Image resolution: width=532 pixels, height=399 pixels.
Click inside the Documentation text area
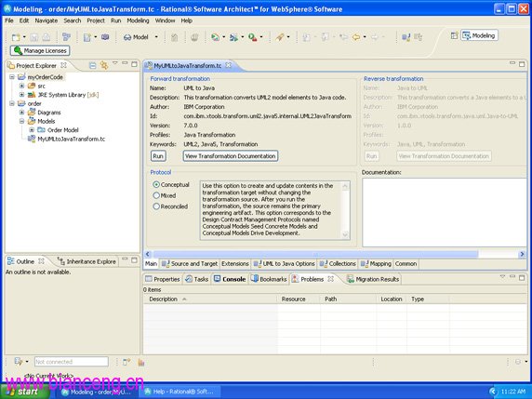coord(445,212)
